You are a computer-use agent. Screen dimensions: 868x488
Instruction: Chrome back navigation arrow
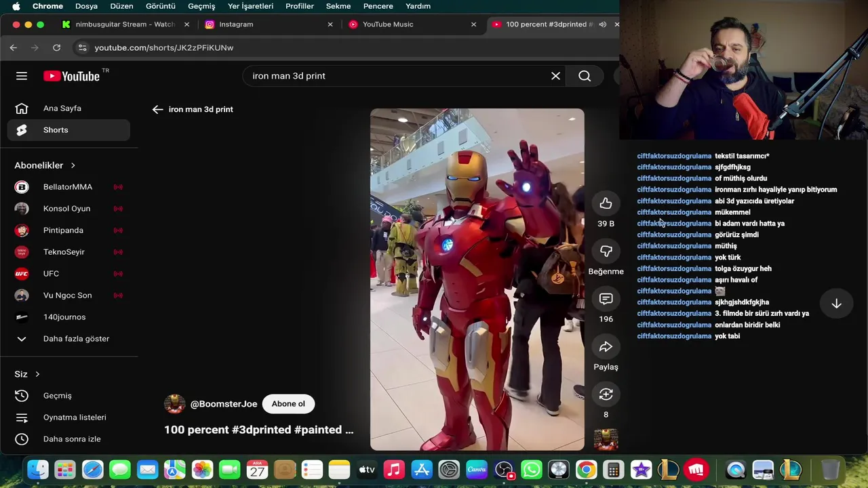click(x=14, y=47)
